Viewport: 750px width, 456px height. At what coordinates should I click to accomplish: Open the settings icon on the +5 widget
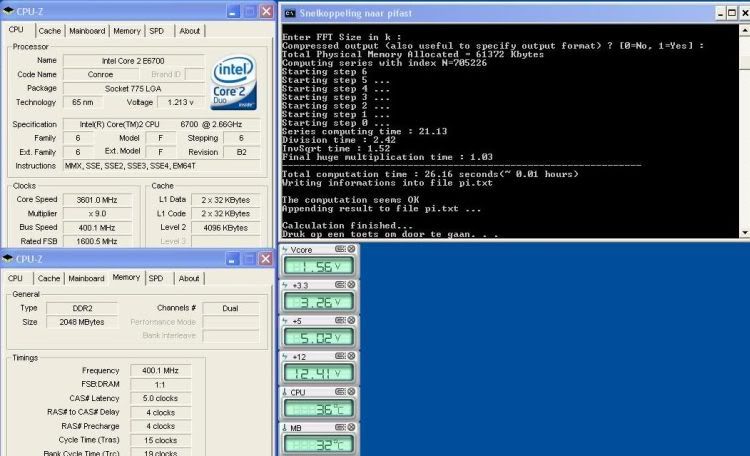tap(340, 320)
